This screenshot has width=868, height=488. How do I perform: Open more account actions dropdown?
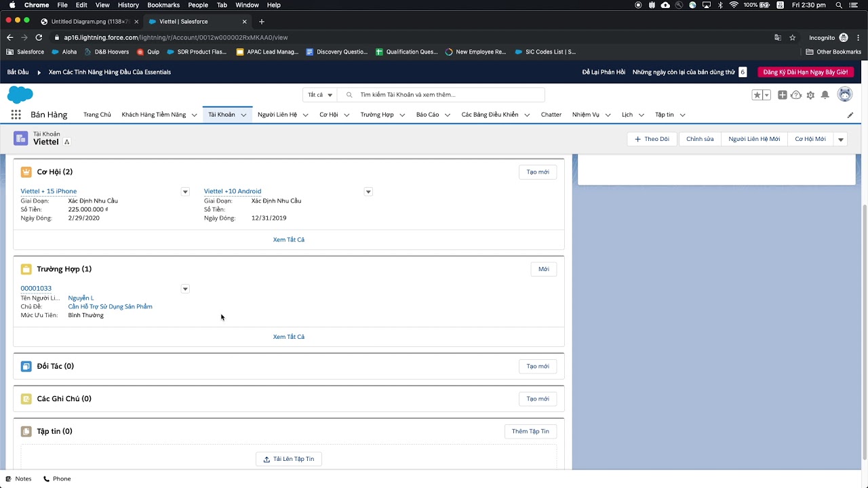point(841,139)
